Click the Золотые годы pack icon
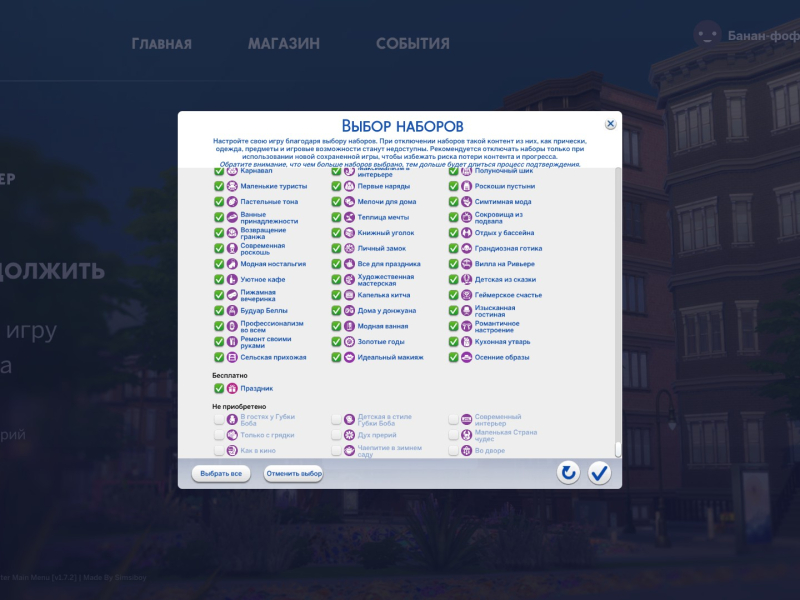 [x=349, y=342]
